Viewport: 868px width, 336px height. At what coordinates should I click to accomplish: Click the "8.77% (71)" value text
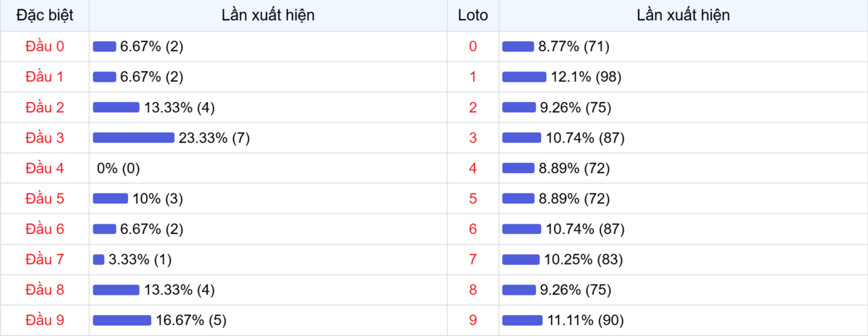click(x=574, y=46)
